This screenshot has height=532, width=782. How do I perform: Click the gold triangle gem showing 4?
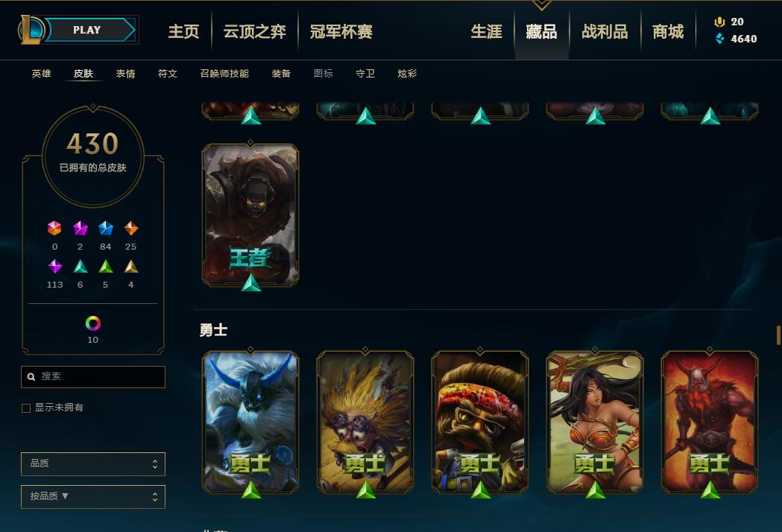point(130,266)
